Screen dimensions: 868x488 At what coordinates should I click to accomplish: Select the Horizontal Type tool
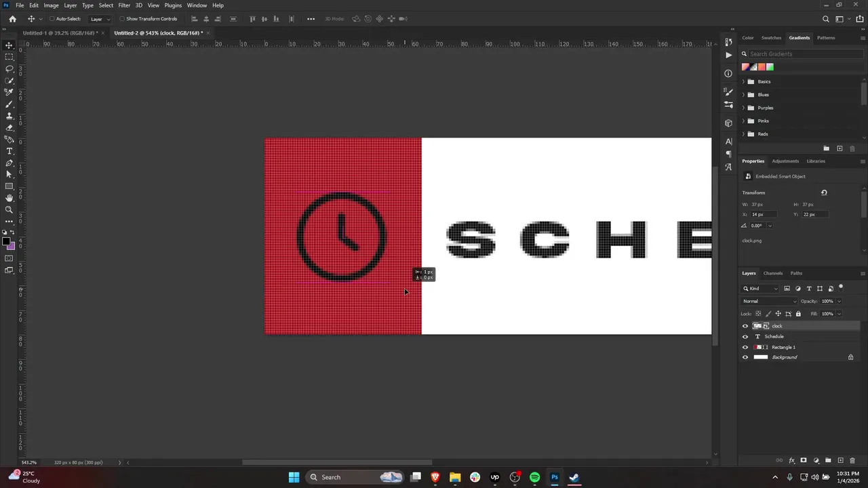coord(9,151)
